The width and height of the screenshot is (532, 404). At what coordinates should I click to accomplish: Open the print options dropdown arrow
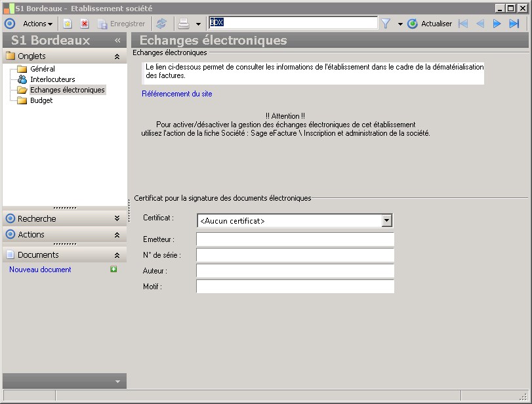pyautogui.click(x=199, y=24)
